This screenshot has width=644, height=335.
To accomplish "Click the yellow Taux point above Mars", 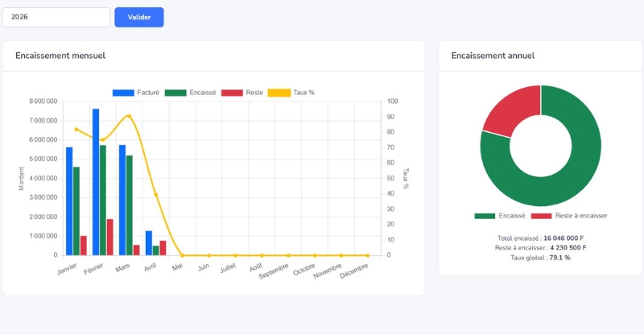I will pyautogui.click(x=129, y=117).
